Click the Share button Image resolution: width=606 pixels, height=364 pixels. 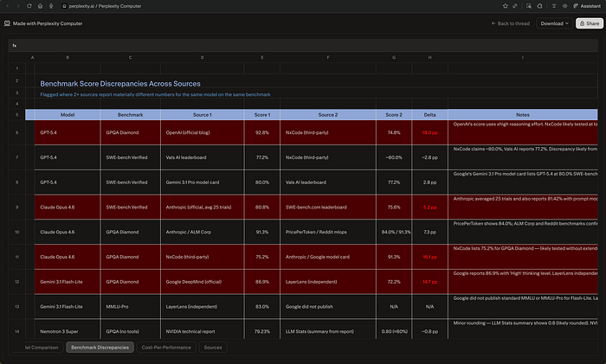(590, 23)
